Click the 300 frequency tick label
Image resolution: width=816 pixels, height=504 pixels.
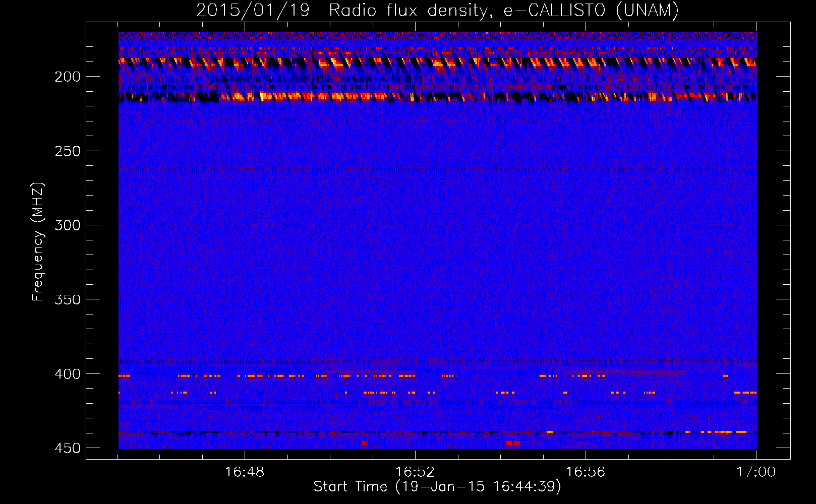coord(68,225)
